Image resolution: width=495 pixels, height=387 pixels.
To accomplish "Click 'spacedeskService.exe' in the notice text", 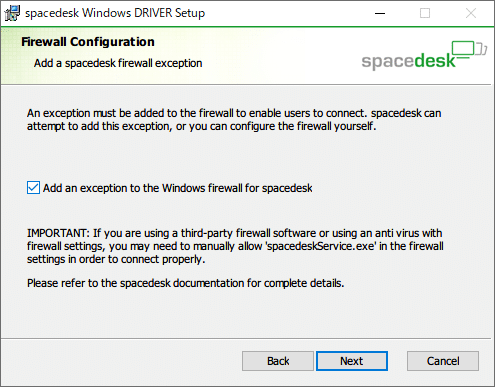I will click(x=321, y=246).
